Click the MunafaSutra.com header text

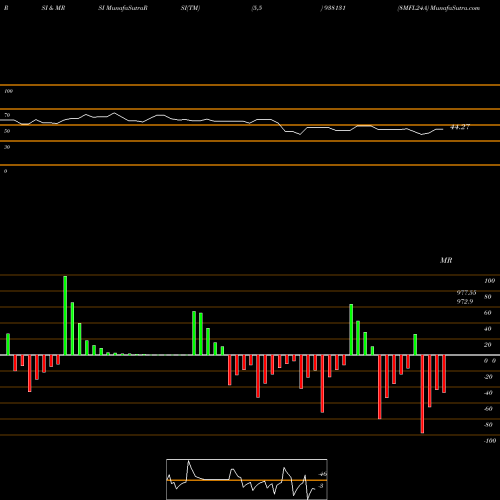click(455, 8)
